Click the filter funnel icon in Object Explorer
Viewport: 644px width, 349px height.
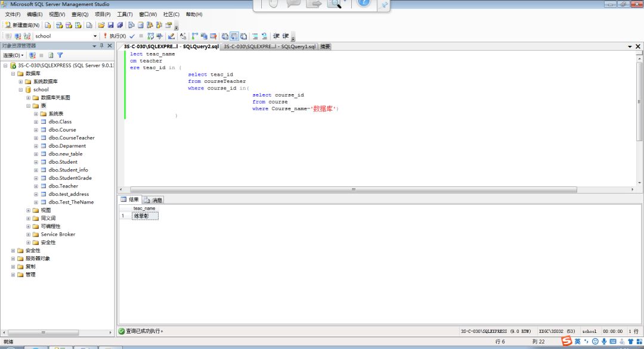point(60,55)
